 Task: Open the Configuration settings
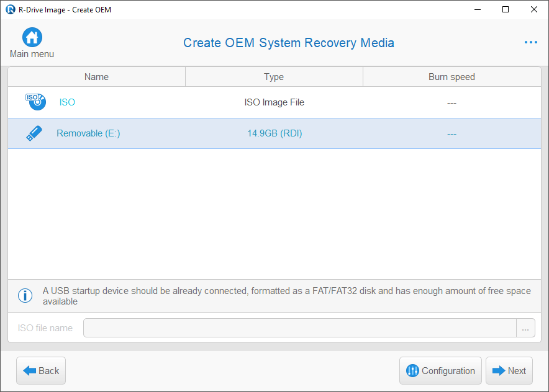click(440, 371)
